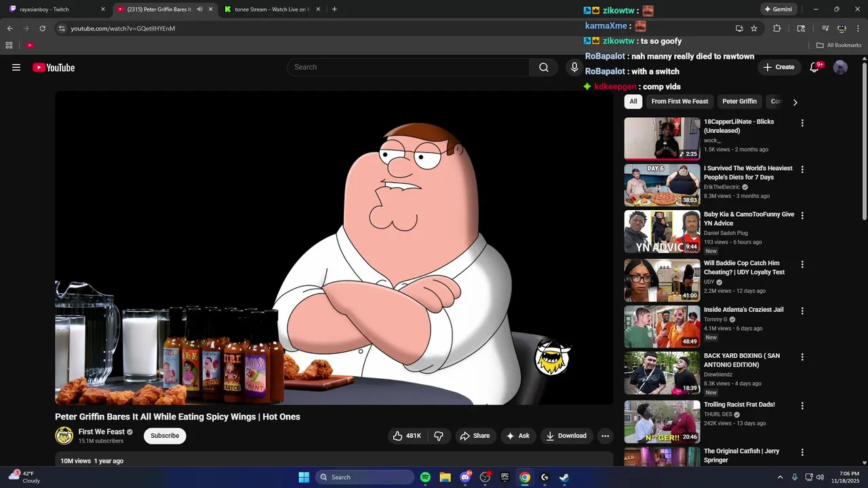The height and width of the screenshot is (488, 868).
Task: Open Baby Kia YN Advice thumbnail
Action: coord(662,232)
